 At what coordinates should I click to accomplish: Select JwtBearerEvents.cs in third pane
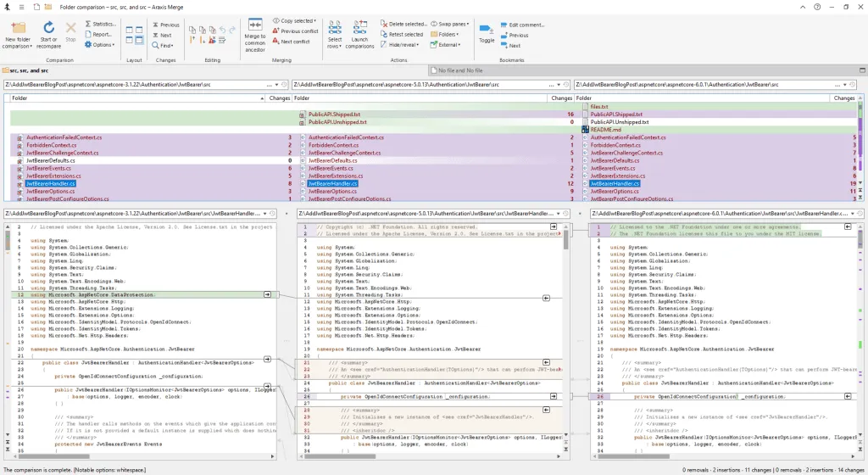point(613,168)
